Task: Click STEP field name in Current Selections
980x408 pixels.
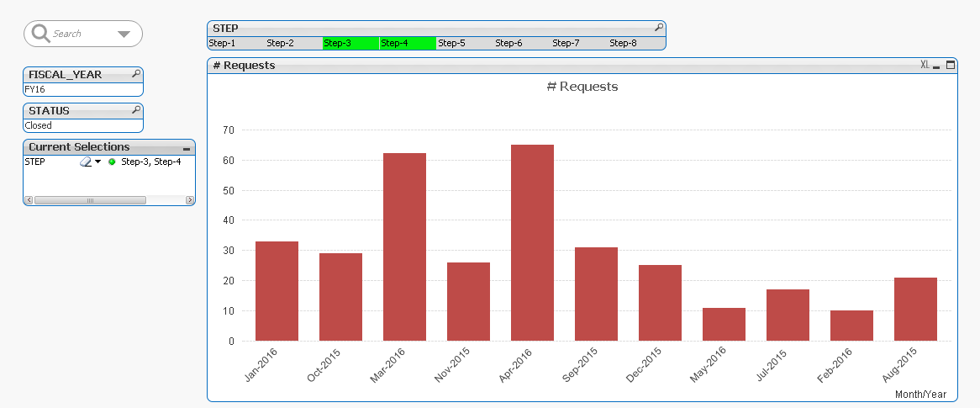Action: pyautogui.click(x=35, y=162)
